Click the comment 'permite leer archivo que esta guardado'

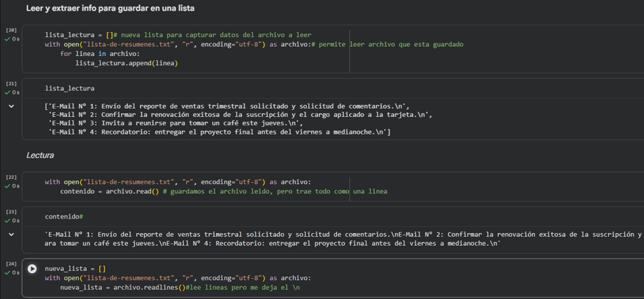pos(387,44)
